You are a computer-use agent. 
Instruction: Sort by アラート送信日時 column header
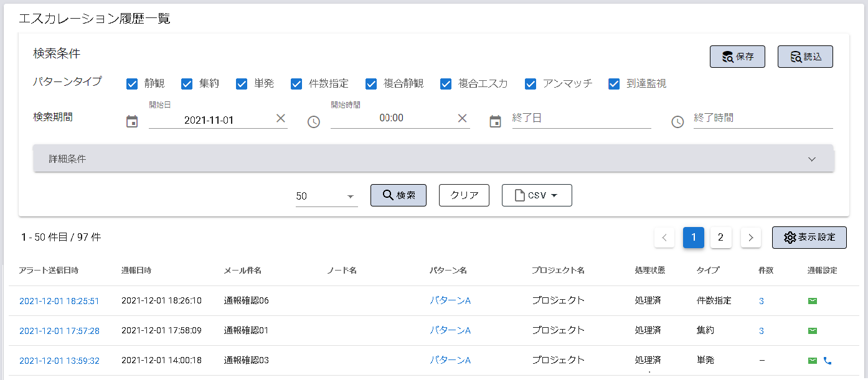[49, 271]
